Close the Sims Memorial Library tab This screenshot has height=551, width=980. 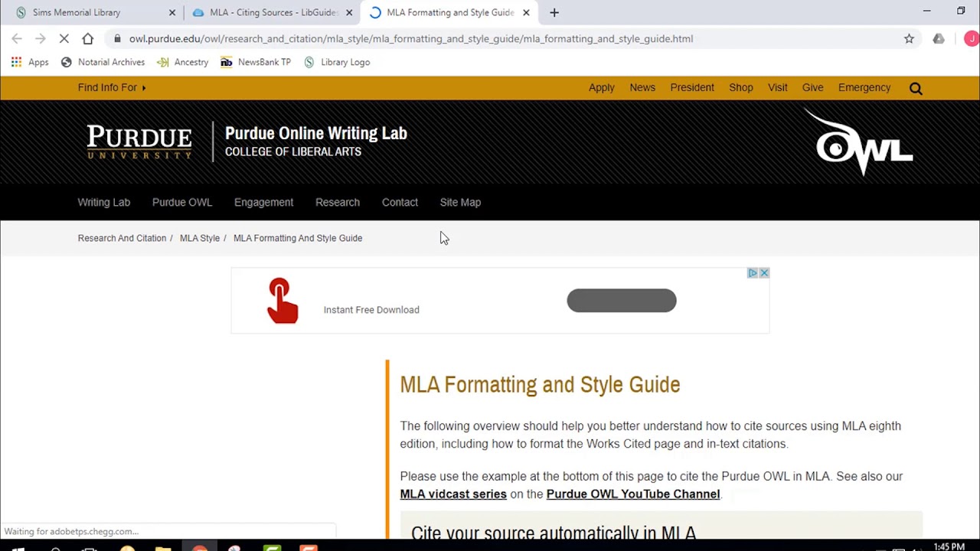click(x=172, y=12)
